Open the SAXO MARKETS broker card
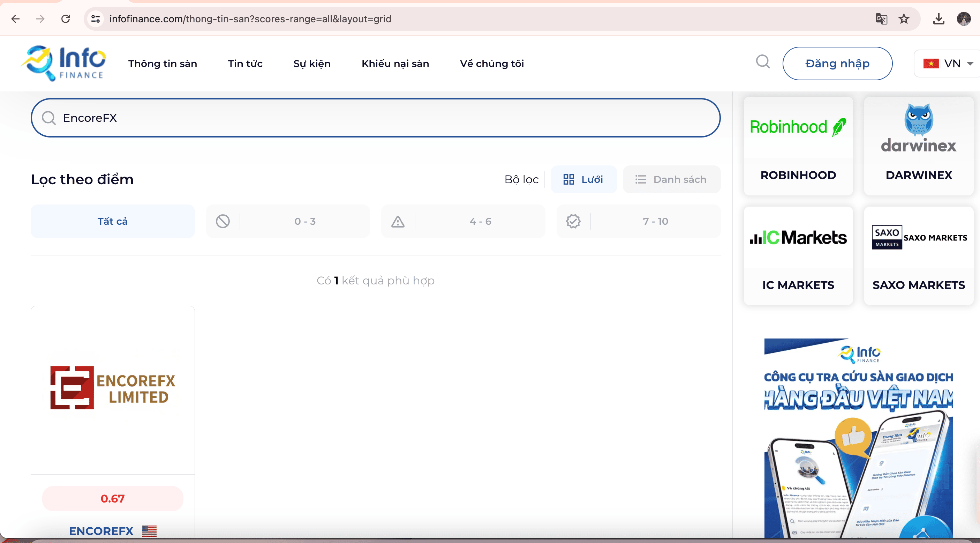 click(x=919, y=256)
